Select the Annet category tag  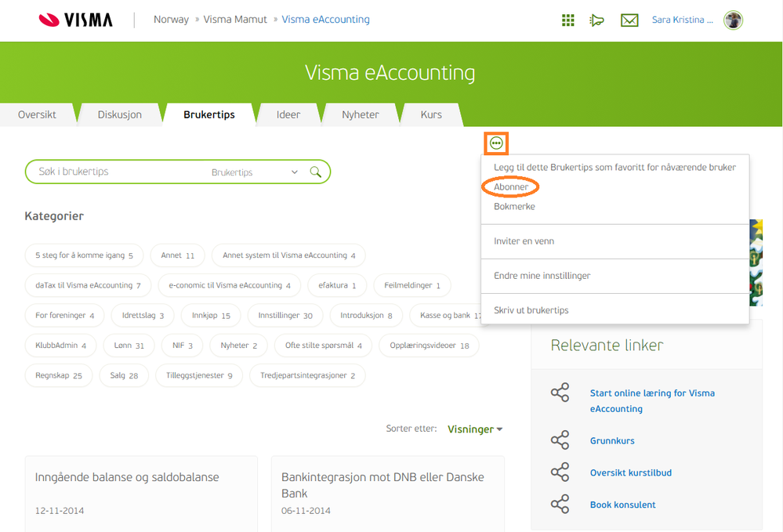177,255
